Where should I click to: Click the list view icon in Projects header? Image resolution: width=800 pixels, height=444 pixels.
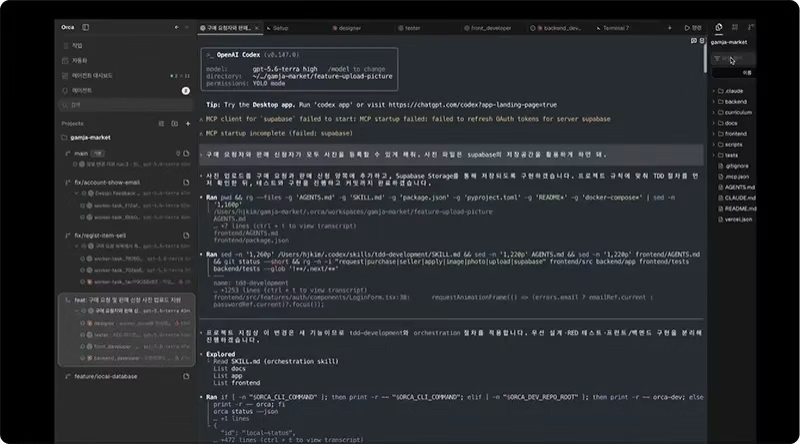click(x=161, y=124)
